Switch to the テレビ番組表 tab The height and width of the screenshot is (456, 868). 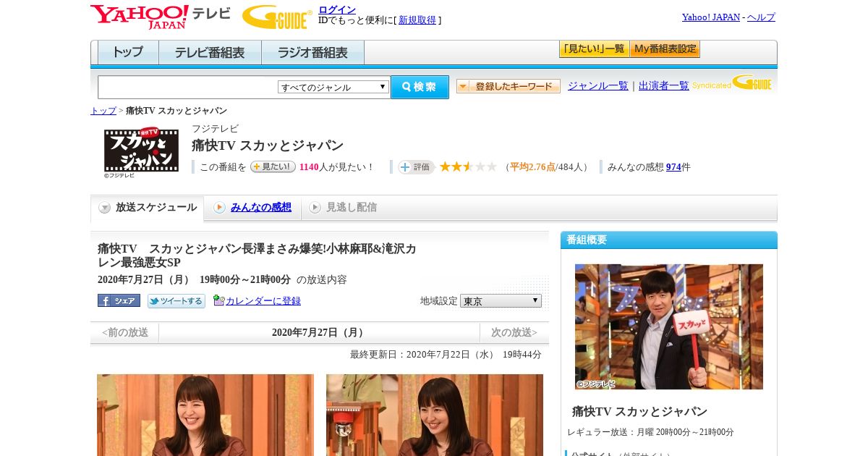(x=210, y=53)
